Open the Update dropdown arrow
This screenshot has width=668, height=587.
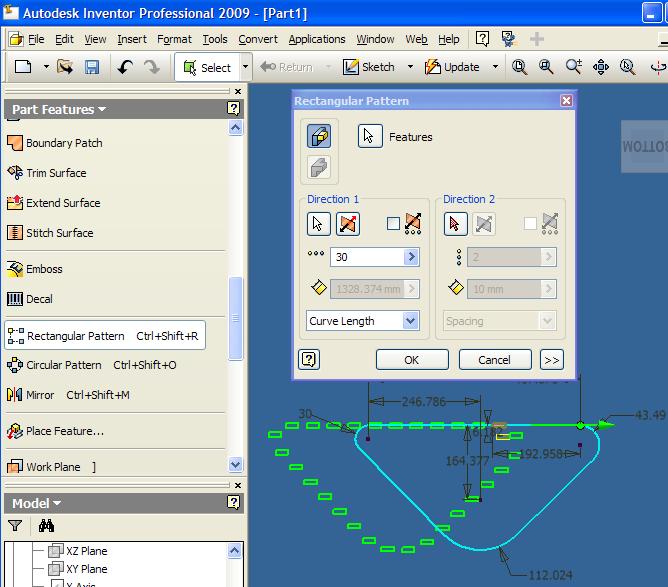(495, 67)
